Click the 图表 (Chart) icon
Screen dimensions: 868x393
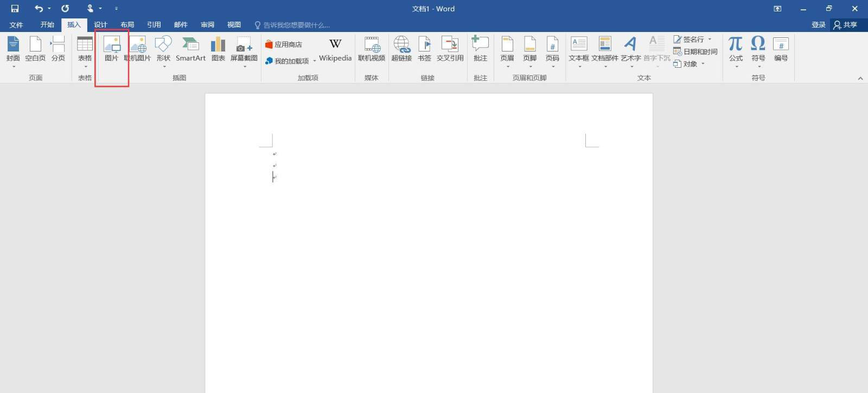pos(218,49)
